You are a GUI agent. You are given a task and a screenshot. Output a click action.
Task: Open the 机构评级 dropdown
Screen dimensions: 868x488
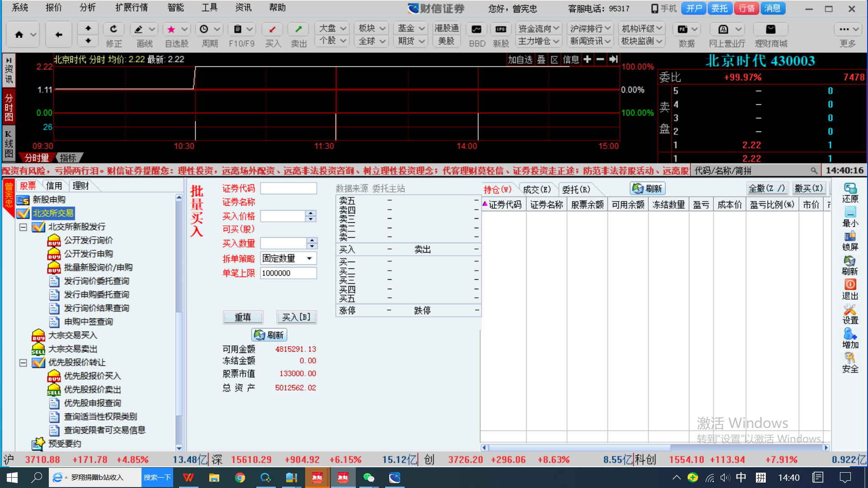tap(642, 28)
